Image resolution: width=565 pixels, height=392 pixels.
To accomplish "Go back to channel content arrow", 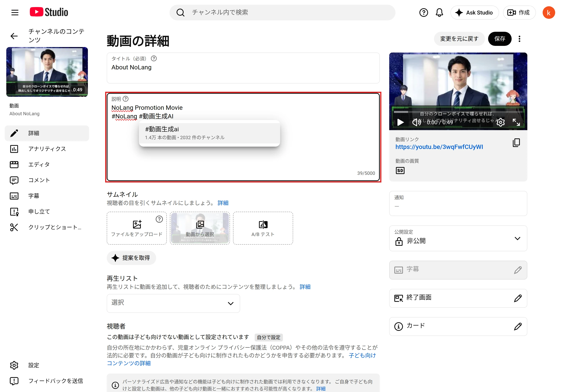I will point(14,36).
